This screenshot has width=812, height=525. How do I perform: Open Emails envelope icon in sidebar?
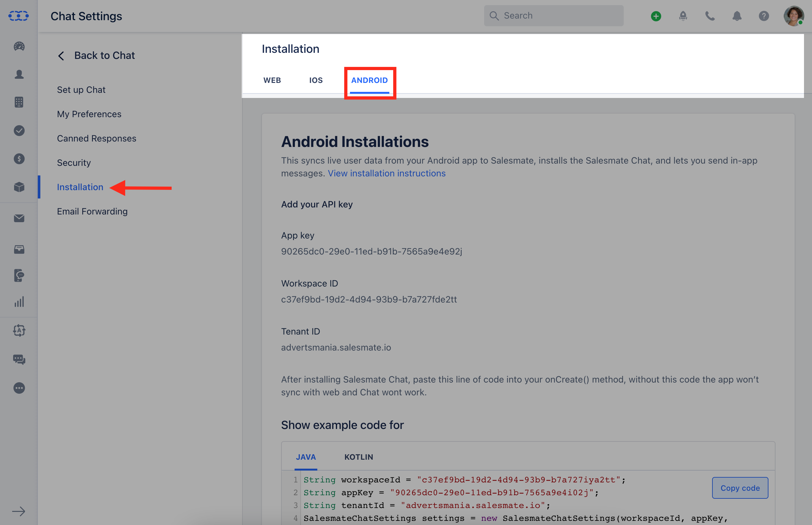pos(19,218)
